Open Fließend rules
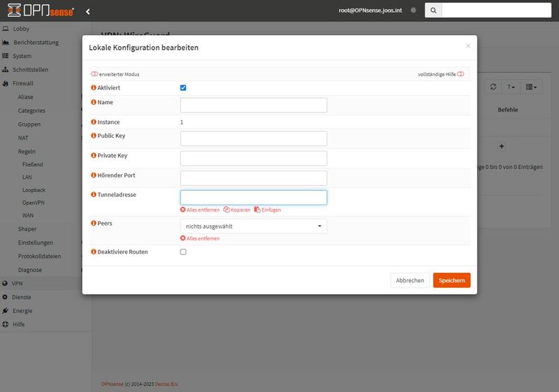Viewport: 559px width, 392px height. pyautogui.click(x=32, y=164)
